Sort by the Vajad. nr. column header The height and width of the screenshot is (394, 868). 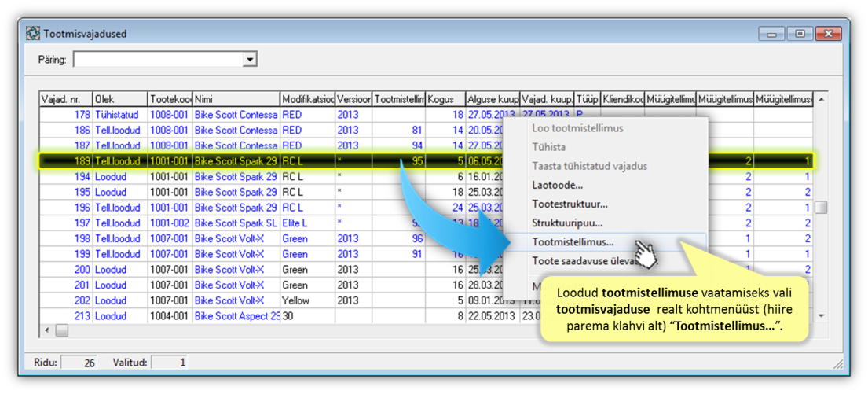[66, 99]
